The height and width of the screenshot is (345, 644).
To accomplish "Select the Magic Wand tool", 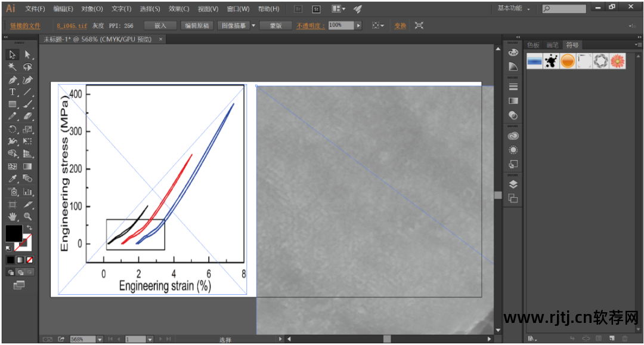I will click(12, 67).
